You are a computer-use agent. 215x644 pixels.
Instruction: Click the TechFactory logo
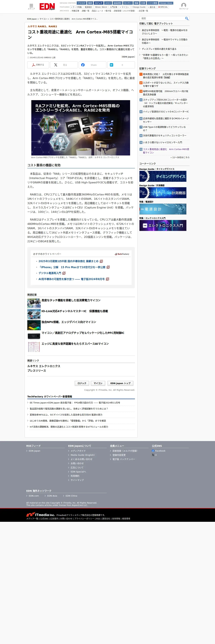tap(122, 254)
